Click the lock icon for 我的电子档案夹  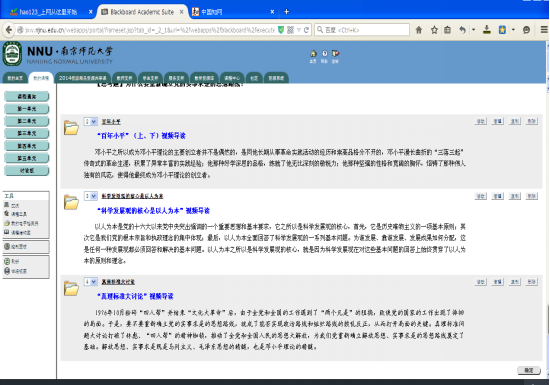coord(7,223)
